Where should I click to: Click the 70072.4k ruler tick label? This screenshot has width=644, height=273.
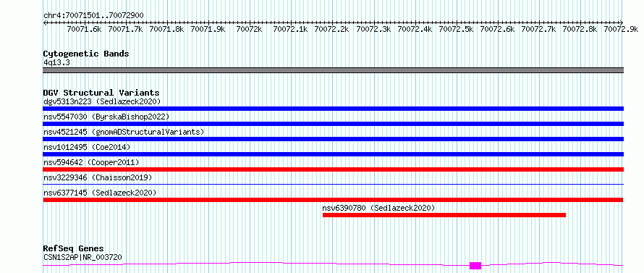(415, 29)
